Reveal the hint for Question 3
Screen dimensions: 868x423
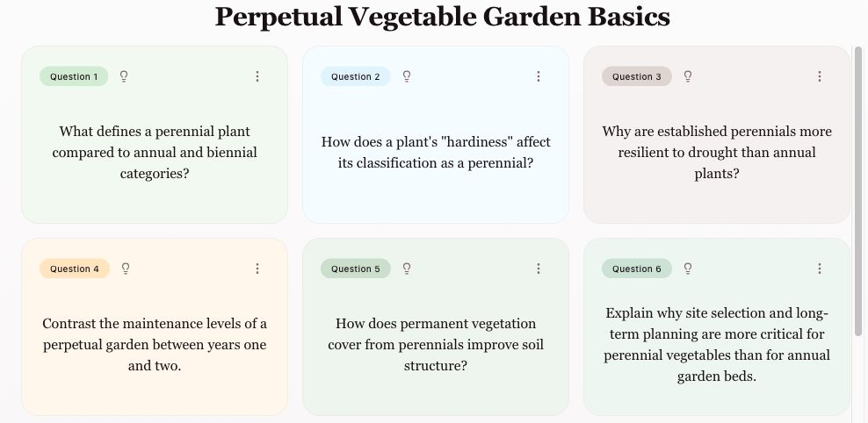click(688, 76)
